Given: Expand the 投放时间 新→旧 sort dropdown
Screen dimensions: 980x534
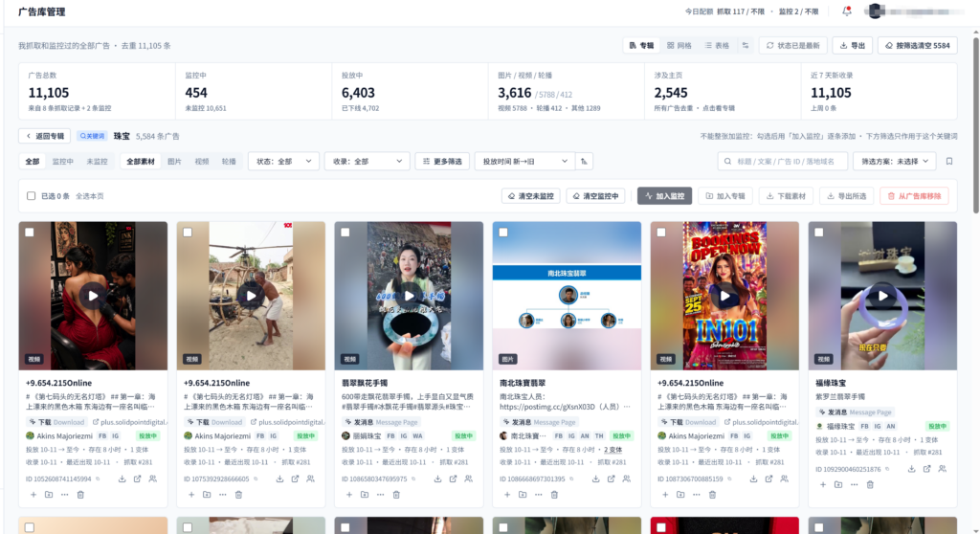Looking at the screenshot, I should coord(524,162).
